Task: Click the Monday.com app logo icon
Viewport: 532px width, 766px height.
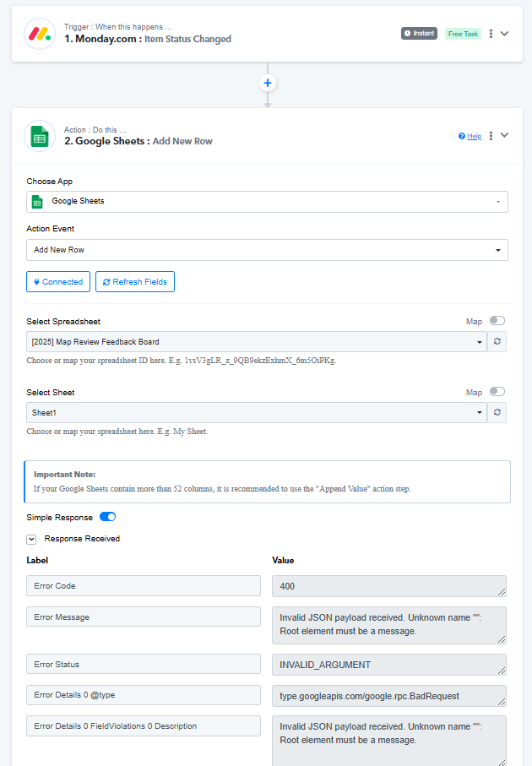Action: pyautogui.click(x=40, y=34)
